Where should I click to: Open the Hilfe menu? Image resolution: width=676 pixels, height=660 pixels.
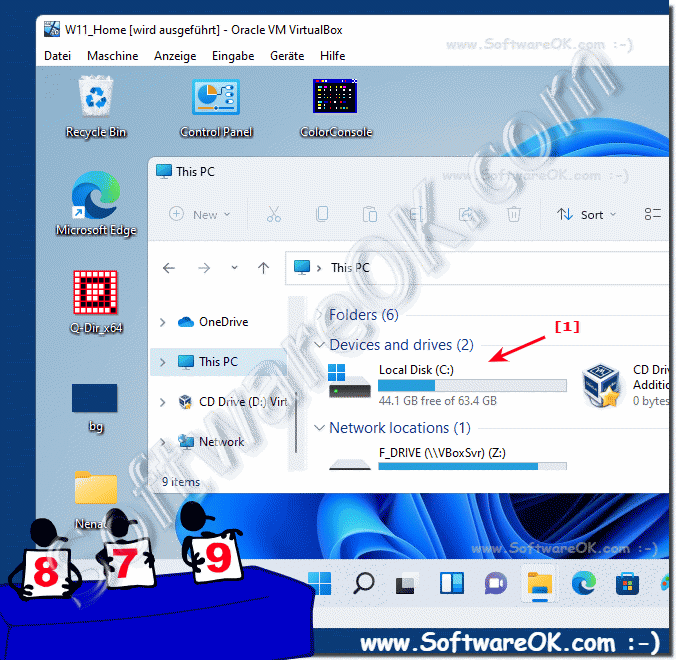pyautogui.click(x=332, y=56)
